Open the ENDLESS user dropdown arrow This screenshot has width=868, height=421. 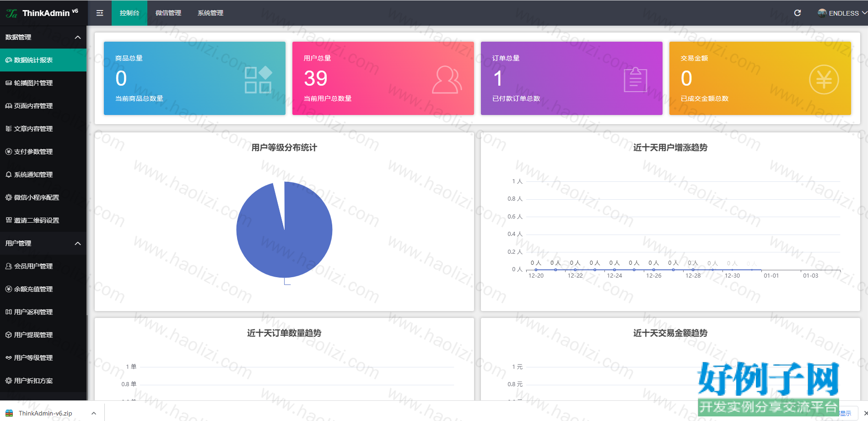point(864,13)
